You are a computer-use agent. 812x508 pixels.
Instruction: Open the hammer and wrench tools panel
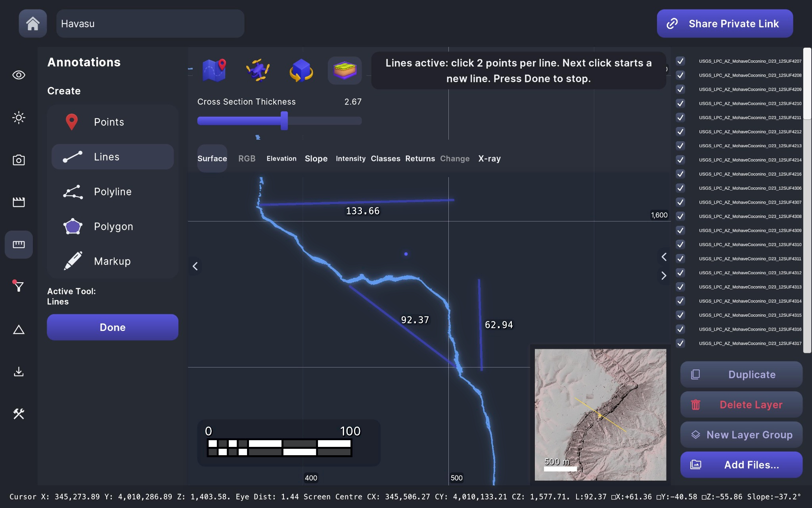coord(19,414)
